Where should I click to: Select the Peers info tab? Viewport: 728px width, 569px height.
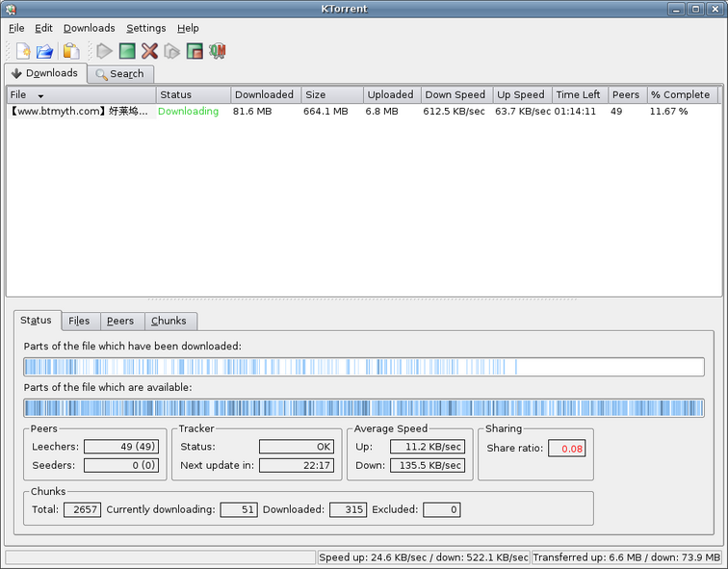[x=120, y=322]
